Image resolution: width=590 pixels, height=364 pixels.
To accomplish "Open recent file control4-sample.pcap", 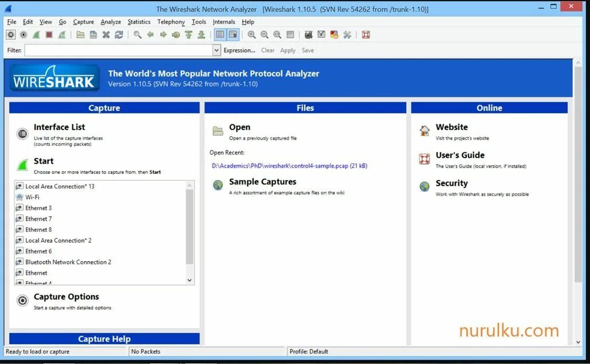I will click(x=289, y=165).
